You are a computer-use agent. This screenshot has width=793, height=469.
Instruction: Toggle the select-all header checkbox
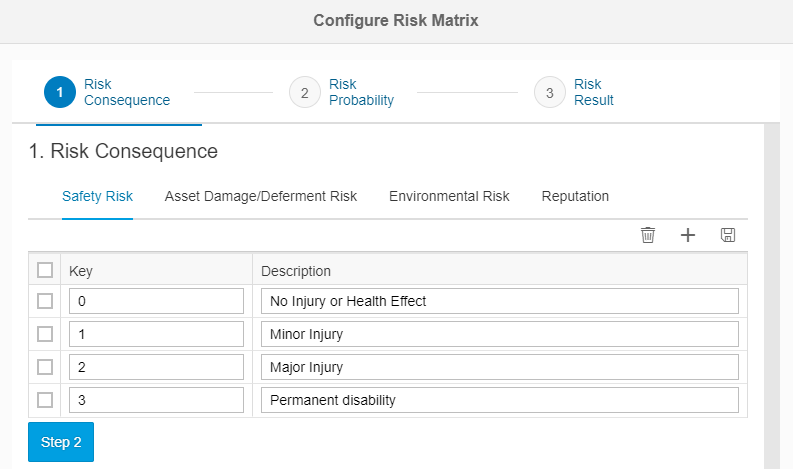click(45, 270)
